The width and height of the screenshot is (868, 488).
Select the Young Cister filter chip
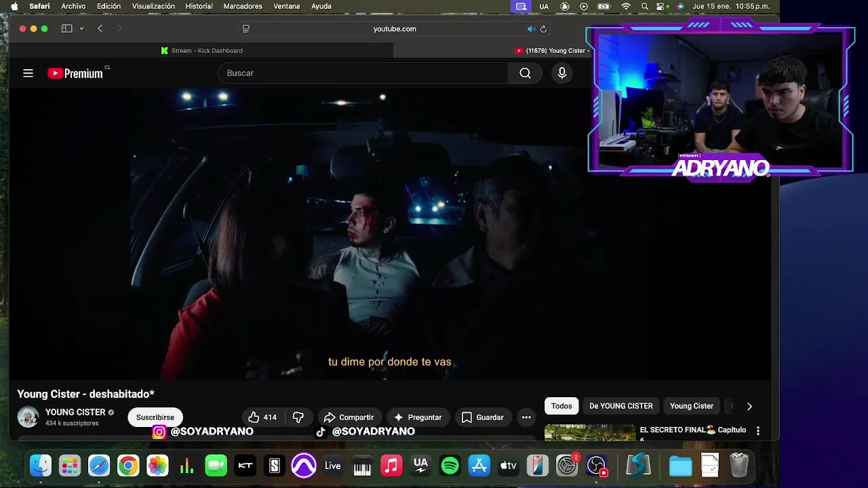point(692,406)
